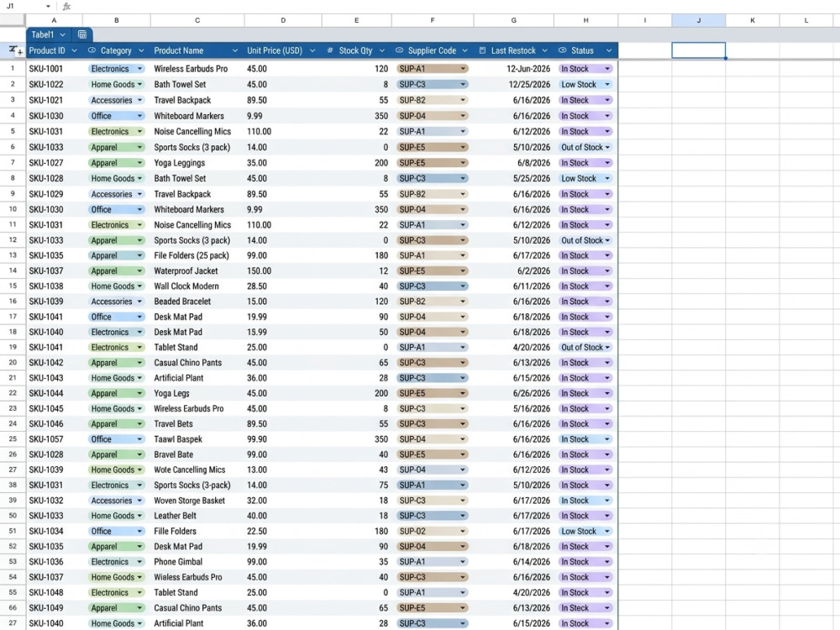Select column L header
Image resolution: width=840 pixels, height=630 pixels.
click(806, 20)
